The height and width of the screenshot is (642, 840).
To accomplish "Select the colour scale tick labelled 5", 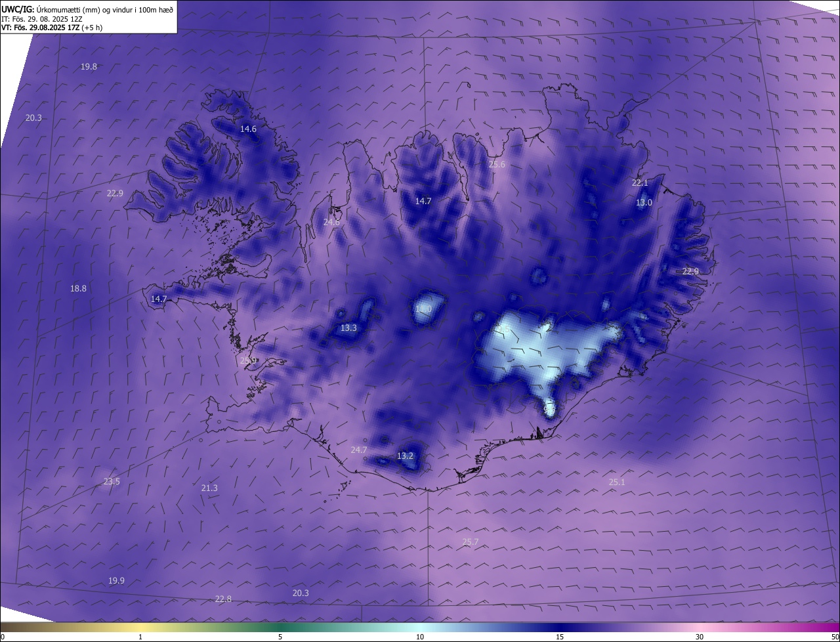I will (x=280, y=637).
